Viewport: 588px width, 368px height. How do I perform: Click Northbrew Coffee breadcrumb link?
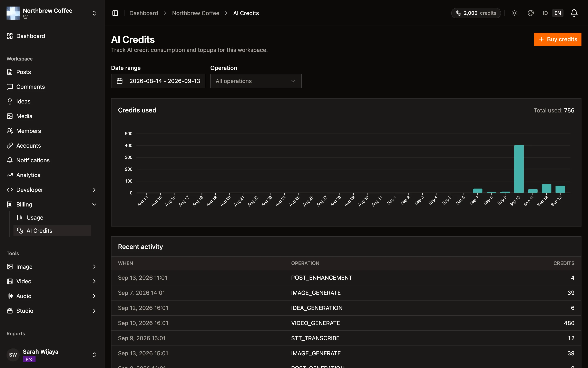pos(196,13)
